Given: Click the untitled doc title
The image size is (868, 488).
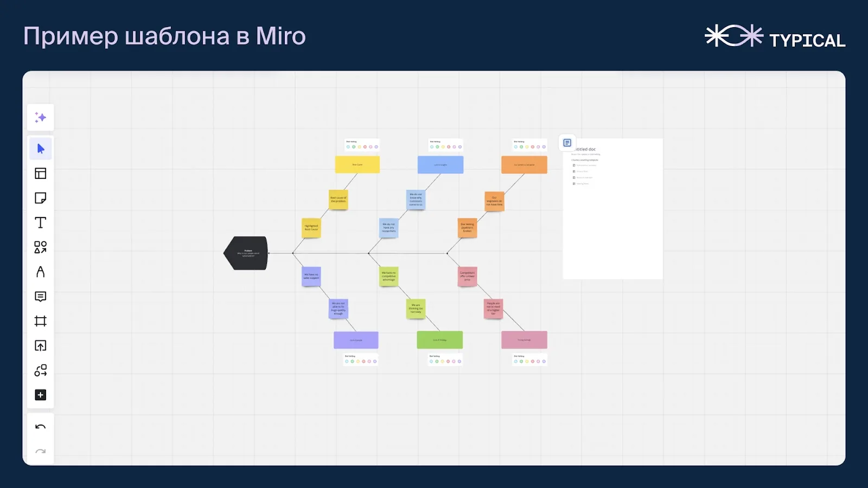Looking at the screenshot, I should (585, 149).
